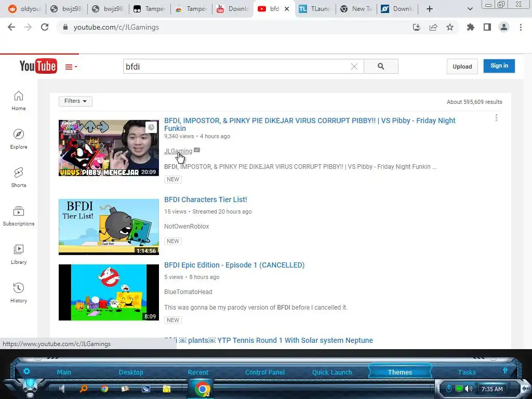Open Subscriptions in the sidebar
The height and width of the screenshot is (399, 532).
click(19, 216)
